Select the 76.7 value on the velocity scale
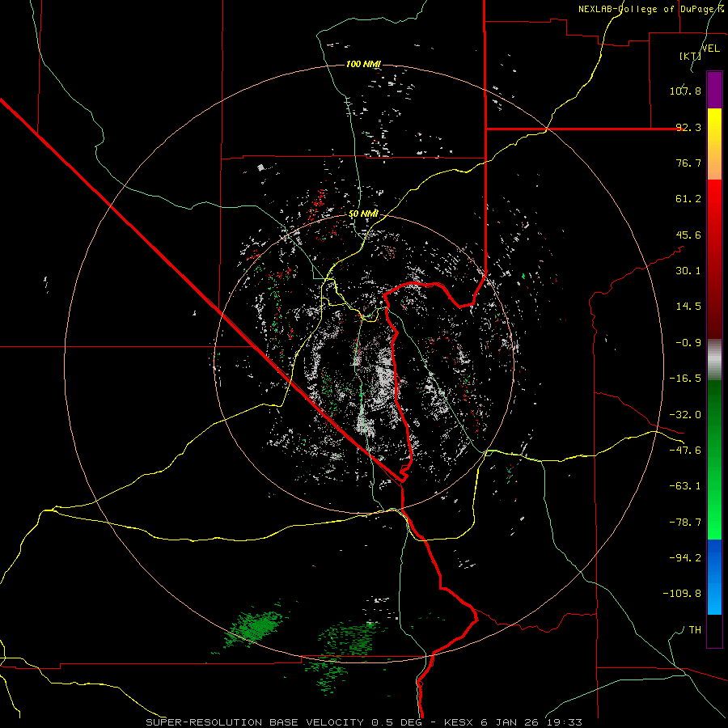The image size is (728, 728). click(x=688, y=163)
